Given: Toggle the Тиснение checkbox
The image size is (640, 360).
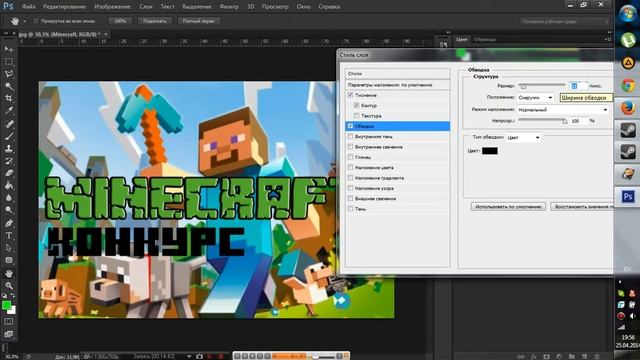Looking at the screenshot, I should pyautogui.click(x=350, y=95).
